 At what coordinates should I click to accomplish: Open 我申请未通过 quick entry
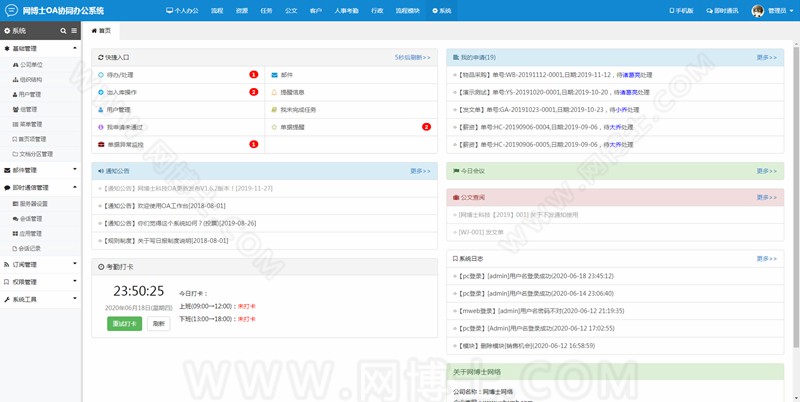(178, 127)
